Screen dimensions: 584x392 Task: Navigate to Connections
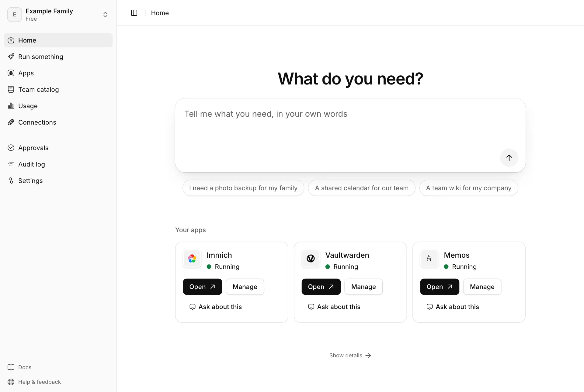tap(58, 122)
